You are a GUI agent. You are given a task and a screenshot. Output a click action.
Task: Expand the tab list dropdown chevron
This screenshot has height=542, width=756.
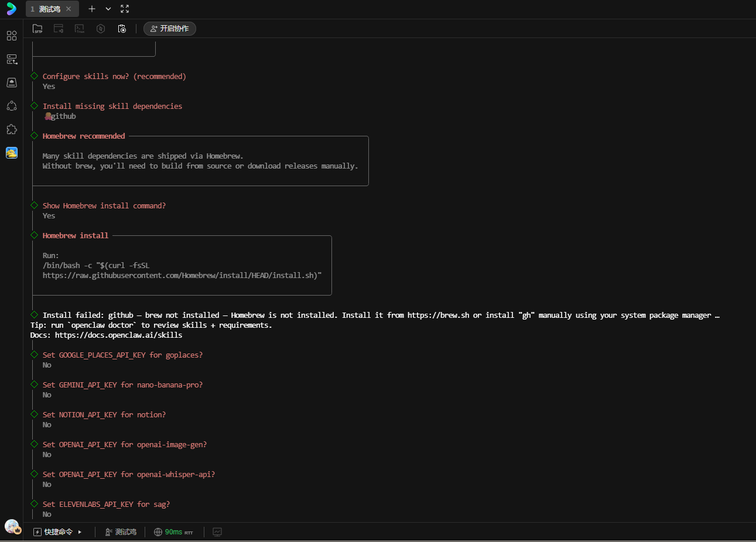108,9
